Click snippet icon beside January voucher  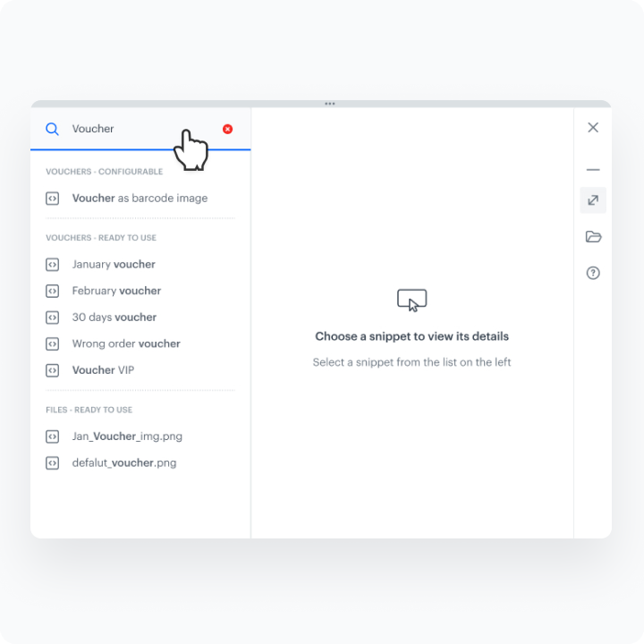[53, 265]
